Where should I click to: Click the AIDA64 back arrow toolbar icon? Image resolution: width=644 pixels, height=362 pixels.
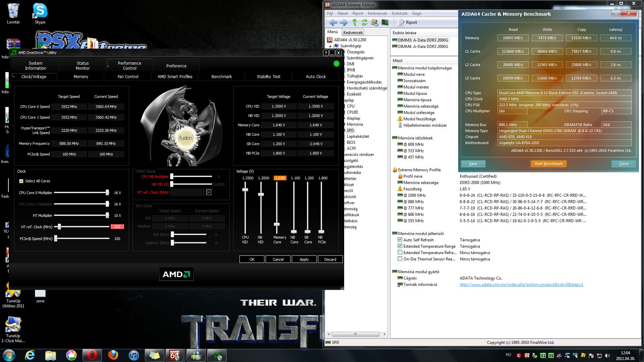pos(333,22)
